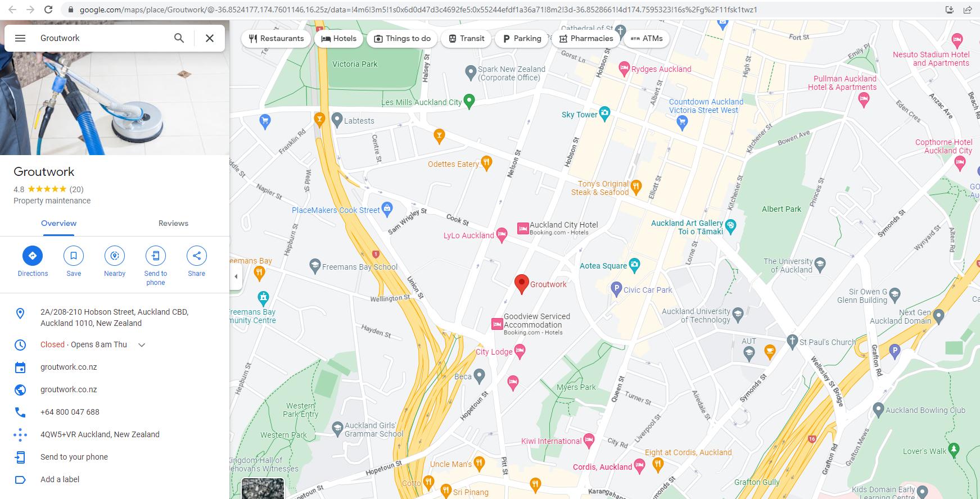Image resolution: width=980 pixels, height=499 pixels.
Task: Select the Send to phone icon
Action: point(156,256)
